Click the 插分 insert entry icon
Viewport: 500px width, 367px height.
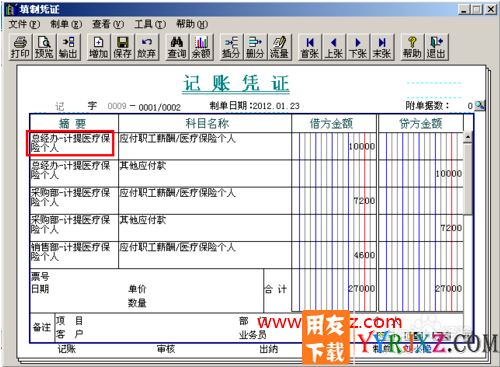click(231, 47)
